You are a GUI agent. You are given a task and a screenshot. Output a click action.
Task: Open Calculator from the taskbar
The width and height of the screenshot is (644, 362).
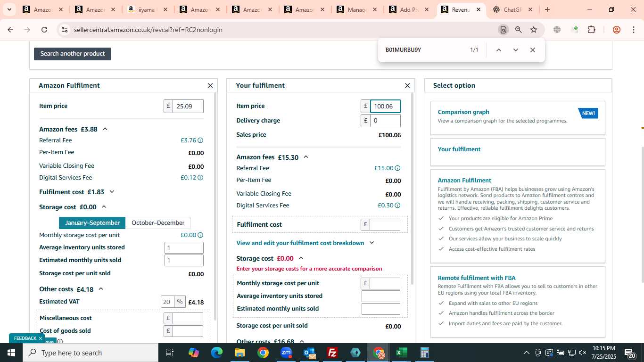click(424, 353)
